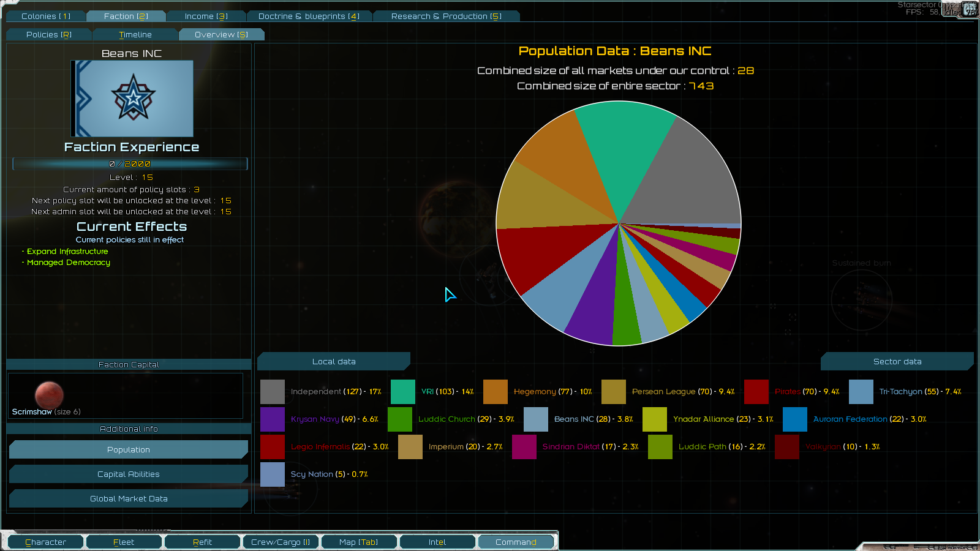Click the blue Auroran Federation legend swatch
The height and width of the screenshot is (551, 980).
pyautogui.click(x=795, y=419)
